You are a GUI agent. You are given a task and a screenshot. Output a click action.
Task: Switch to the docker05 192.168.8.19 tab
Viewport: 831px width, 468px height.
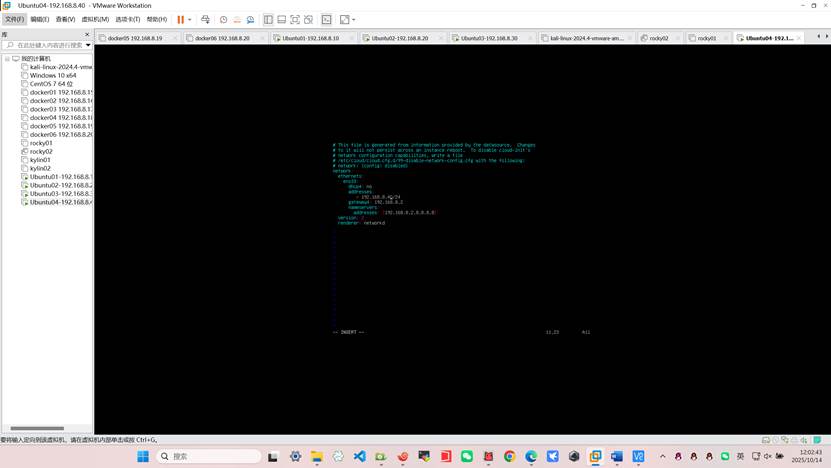pyautogui.click(x=135, y=38)
